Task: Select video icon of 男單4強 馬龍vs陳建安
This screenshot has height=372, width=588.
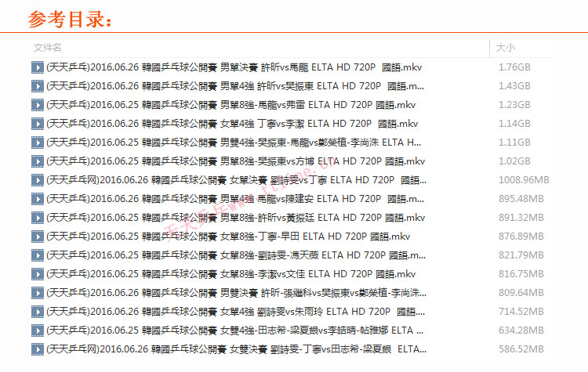Action: tap(37, 199)
